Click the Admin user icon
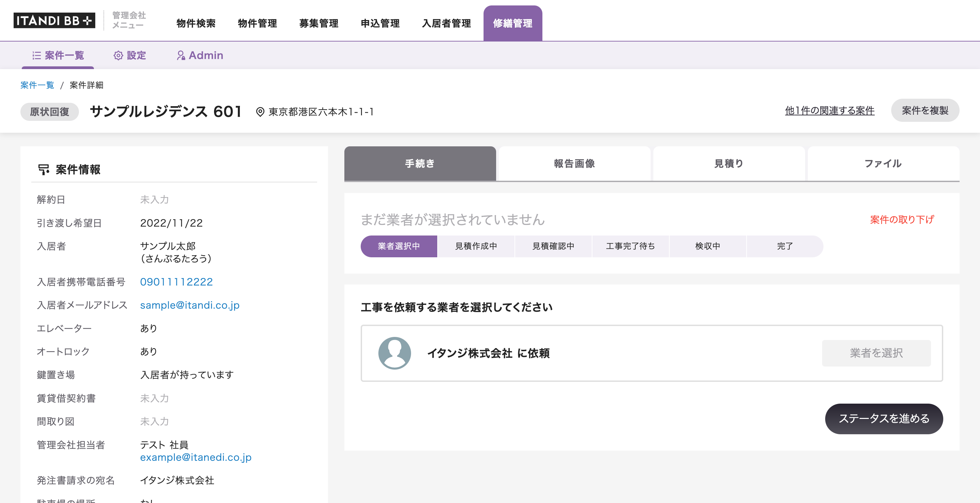The image size is (980, 503). (181, 55)
